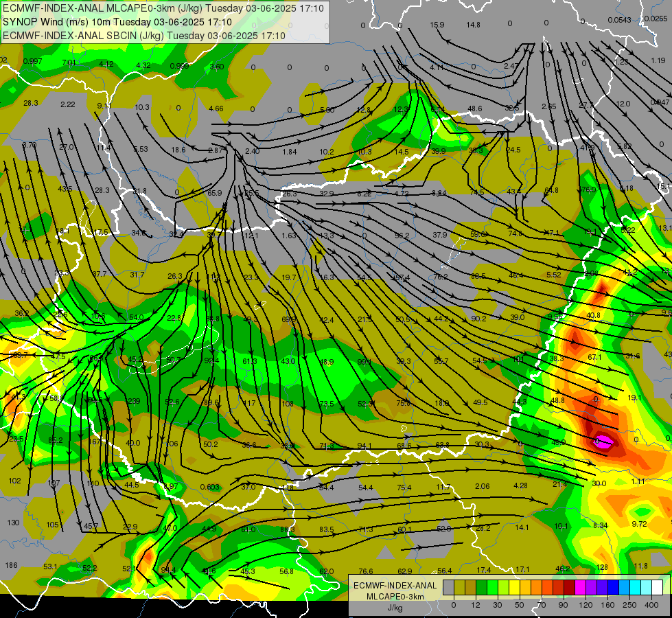
Task: Click the legend scale value 70
Action: coord(542,605)
